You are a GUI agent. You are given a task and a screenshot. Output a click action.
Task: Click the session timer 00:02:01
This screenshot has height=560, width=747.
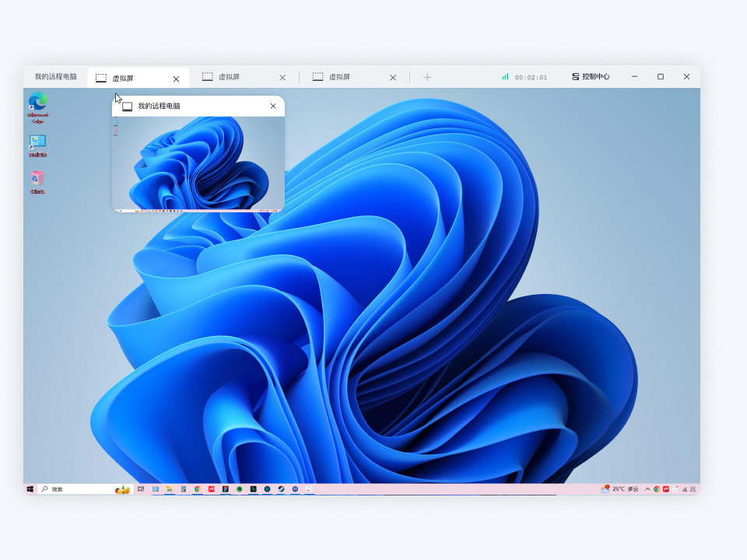tap(531, 77)
